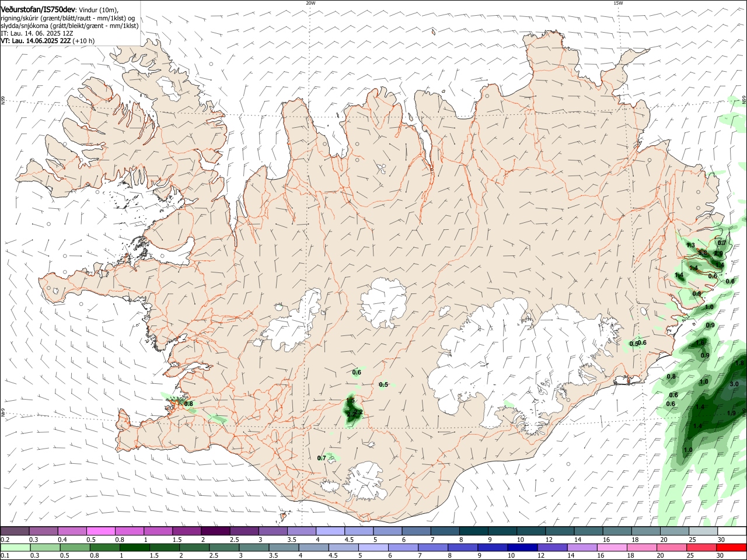Viewport: 747px width, 560px height.
Task: Click the medium green 0.8–1 swatch, lower scale
Action: coord(104,547)
